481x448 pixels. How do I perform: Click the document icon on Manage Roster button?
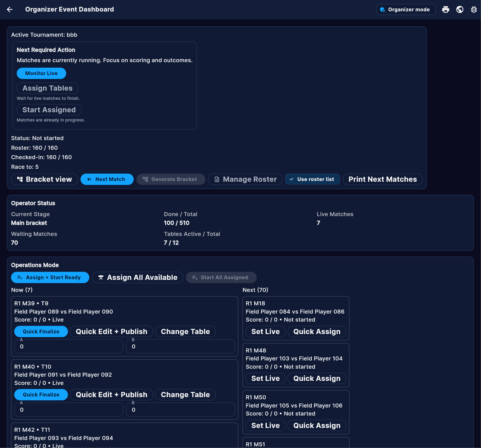[x=217, y=179]
